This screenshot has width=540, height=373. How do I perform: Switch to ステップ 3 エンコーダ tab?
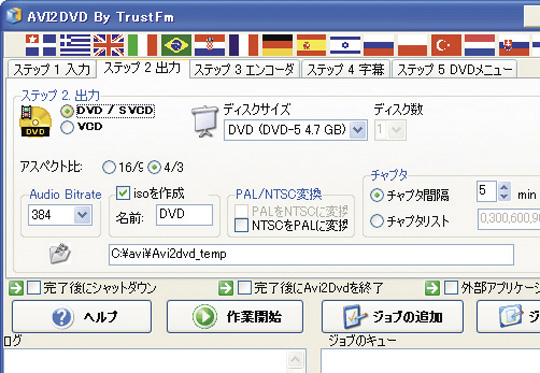click(244, 70)
